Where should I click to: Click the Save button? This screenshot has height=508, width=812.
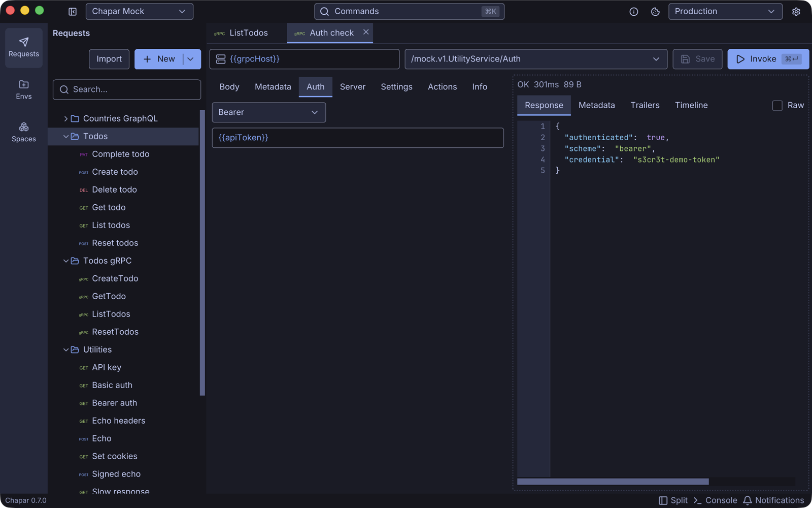click(697, 59)
